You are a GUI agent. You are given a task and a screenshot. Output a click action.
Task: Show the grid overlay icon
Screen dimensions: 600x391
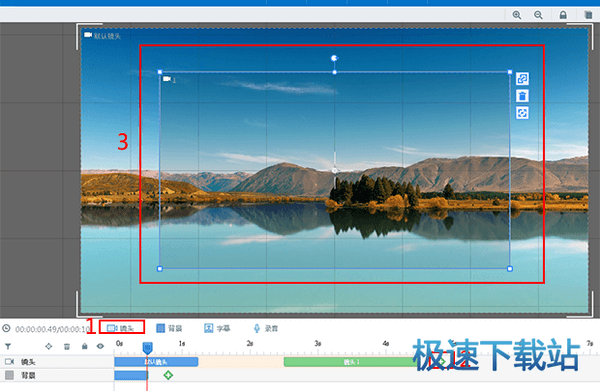pos(588,15)
